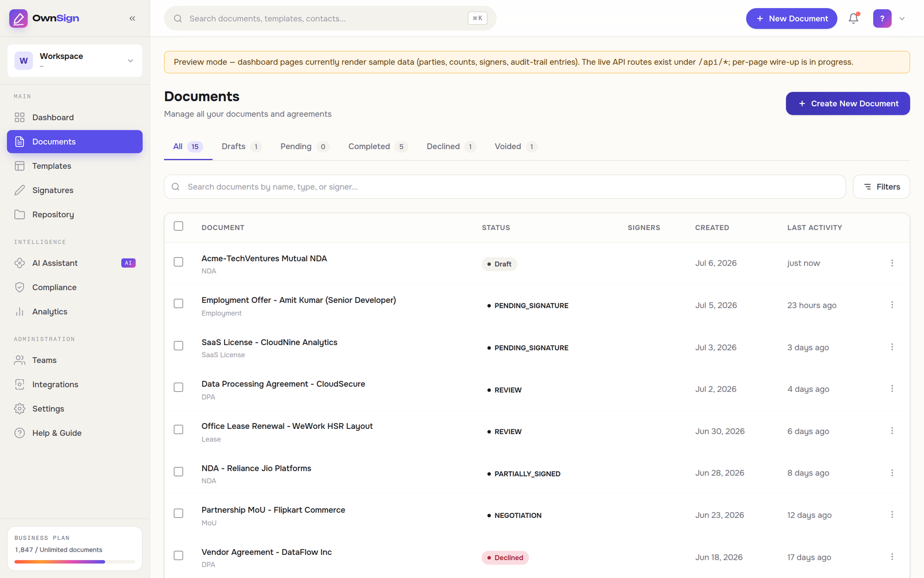
Task: Click the Help & Guide question icon
Action: [x=20, y=433]
